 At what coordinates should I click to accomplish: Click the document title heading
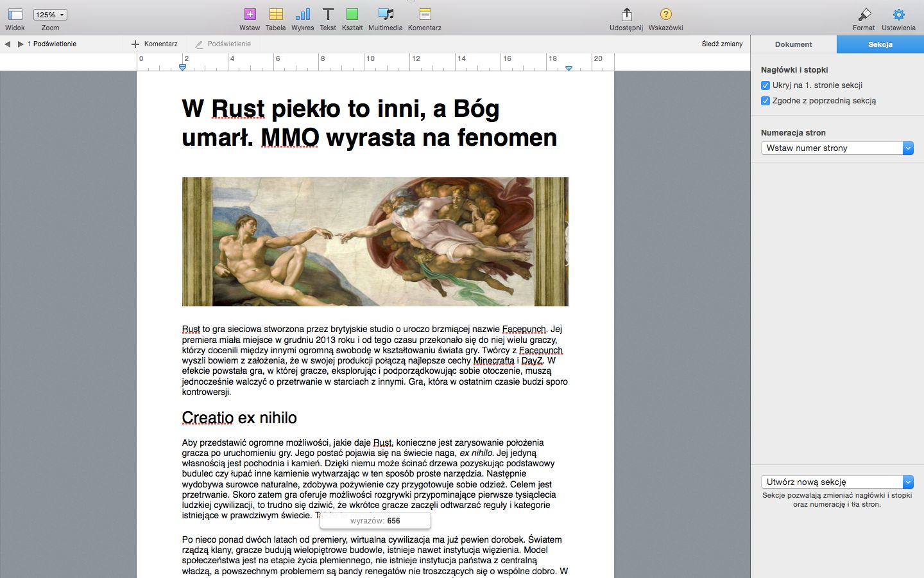(370, 123)
